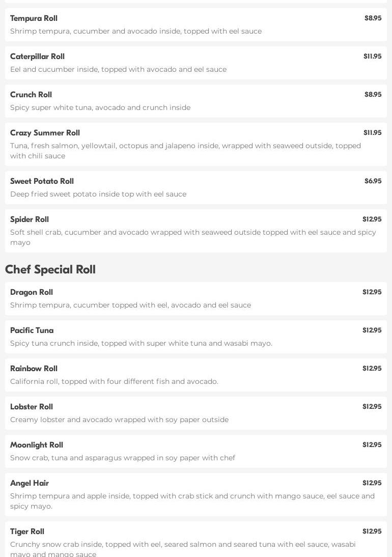Image resolution: width=392 pixels, height=557 pixels.
Task: Open the Spider Roll item
Action: click(30, 219)
